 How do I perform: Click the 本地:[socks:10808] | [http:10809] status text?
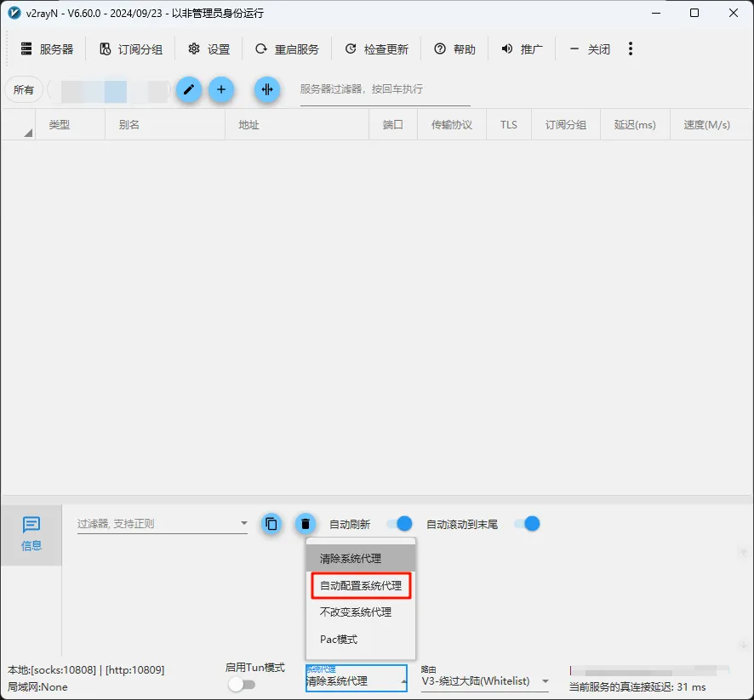point(86,669)
